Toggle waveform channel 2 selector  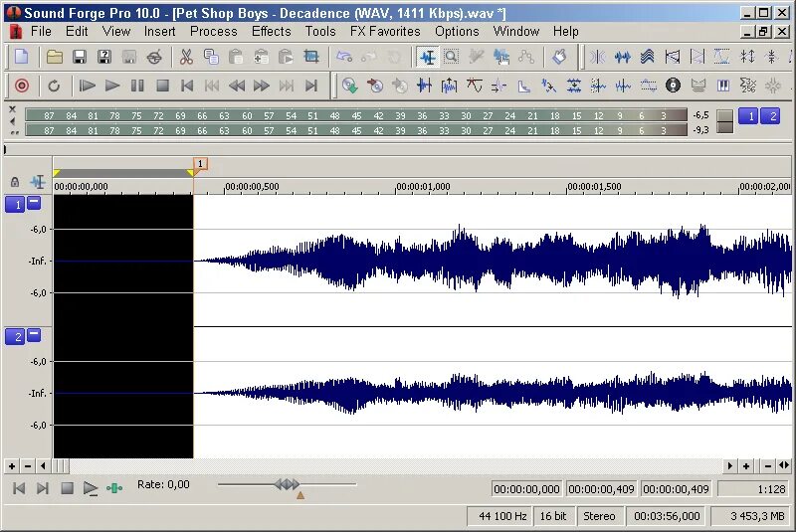click(x=15, y=337)
